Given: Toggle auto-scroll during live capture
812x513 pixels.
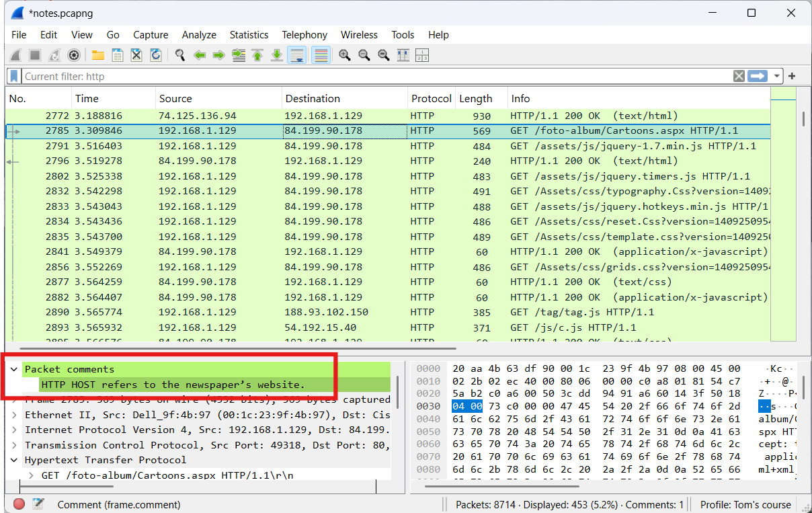Looking at the screenshot, I should click(x=296, y=55).
